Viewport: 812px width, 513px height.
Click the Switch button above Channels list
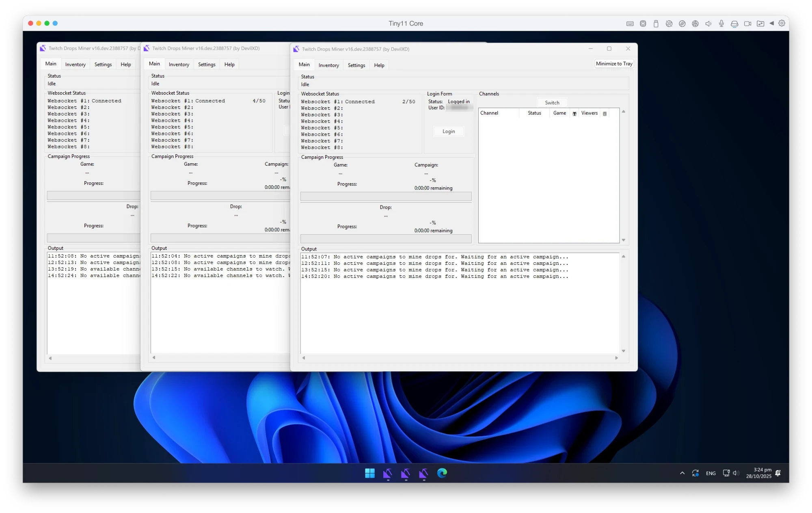[x=552, y=103]
